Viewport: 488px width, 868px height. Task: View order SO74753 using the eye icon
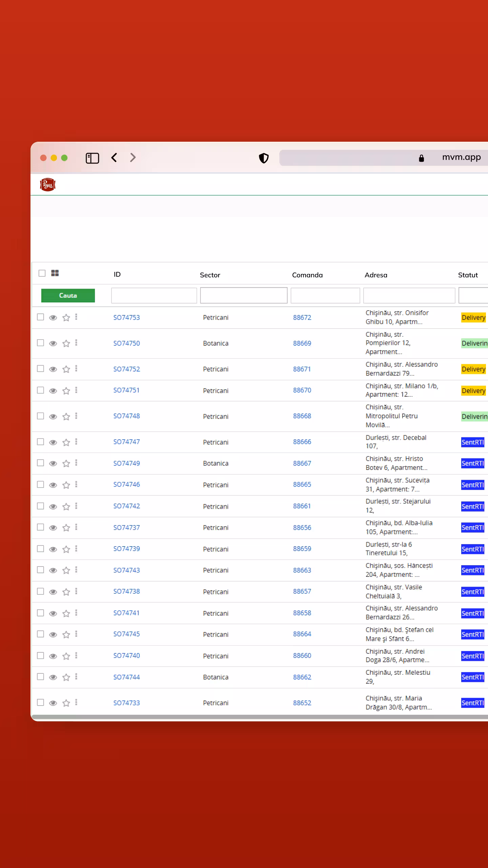click(x=53, y=318)
